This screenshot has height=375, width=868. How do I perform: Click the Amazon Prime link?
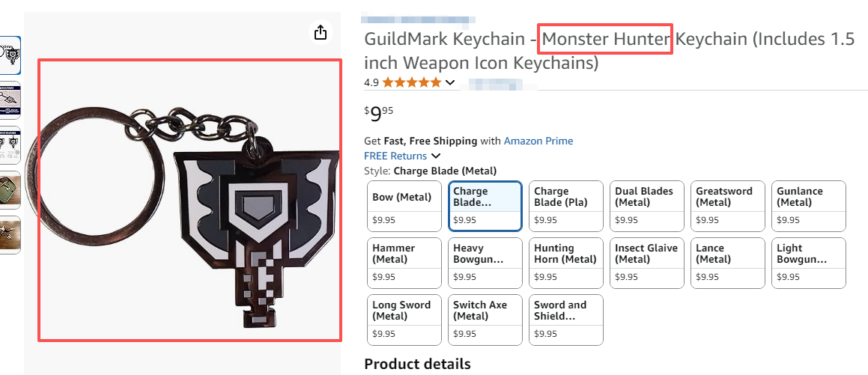pyautogui.click(x=538, y=141)
